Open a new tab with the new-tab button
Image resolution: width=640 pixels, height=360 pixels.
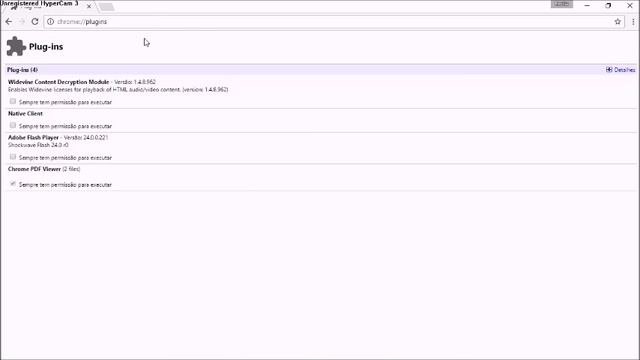point(107,7)
